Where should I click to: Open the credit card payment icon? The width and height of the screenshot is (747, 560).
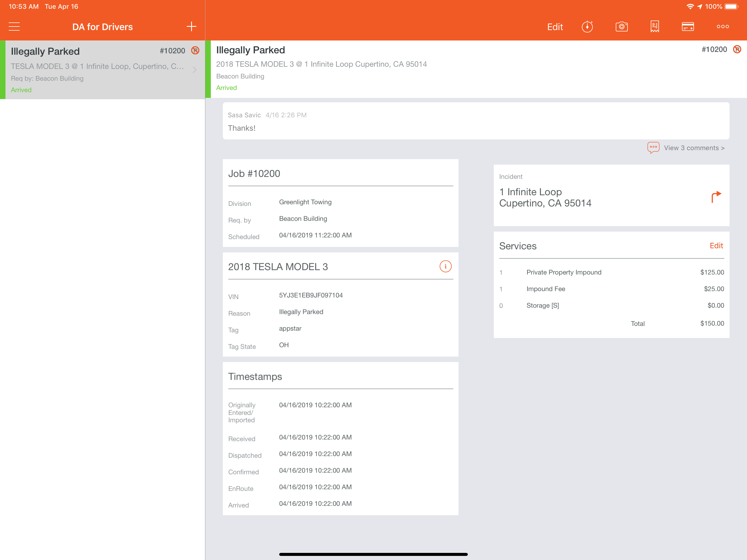688,26
